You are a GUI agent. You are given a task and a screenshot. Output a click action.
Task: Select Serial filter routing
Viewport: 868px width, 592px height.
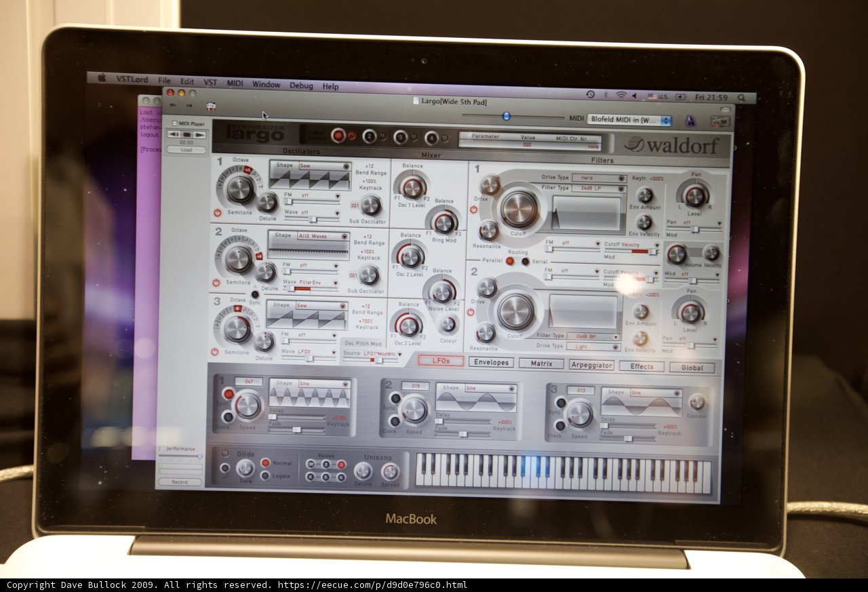pyautogui.click(x=526, y=261)
